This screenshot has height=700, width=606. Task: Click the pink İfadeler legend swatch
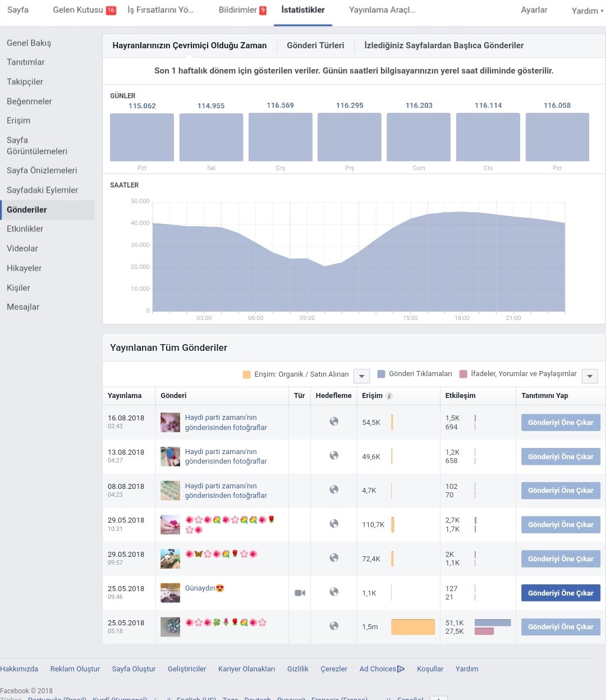coord(463,374)
